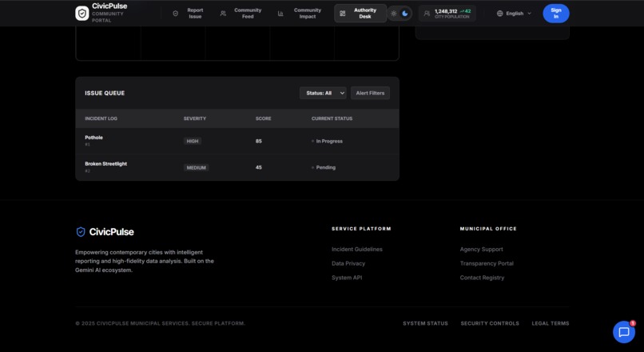This screenshot has height=352, width=644.
Task: Open the System API link
Action: pos(347,278)
